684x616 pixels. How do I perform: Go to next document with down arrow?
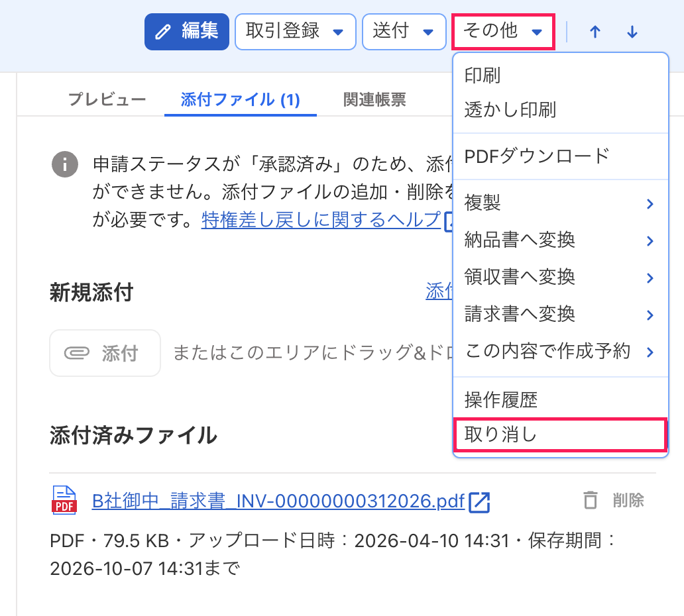coord(632,32)
